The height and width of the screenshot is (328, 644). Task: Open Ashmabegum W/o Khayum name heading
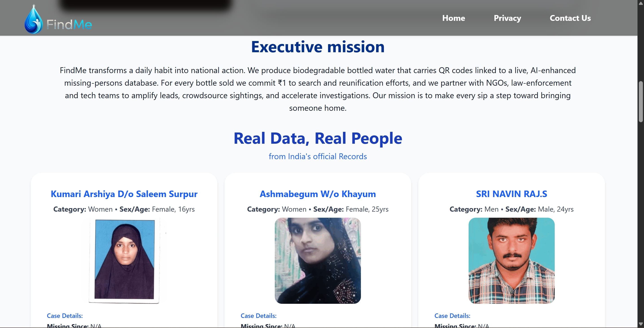[317, 194]
